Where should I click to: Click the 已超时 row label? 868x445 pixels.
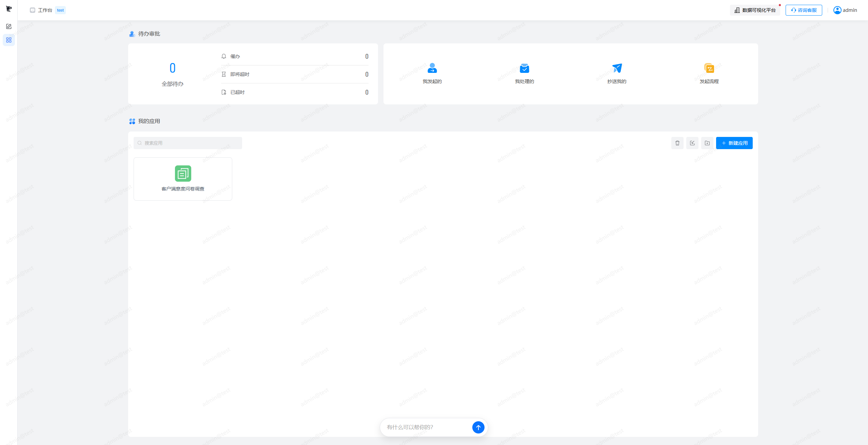pos(238,92)
